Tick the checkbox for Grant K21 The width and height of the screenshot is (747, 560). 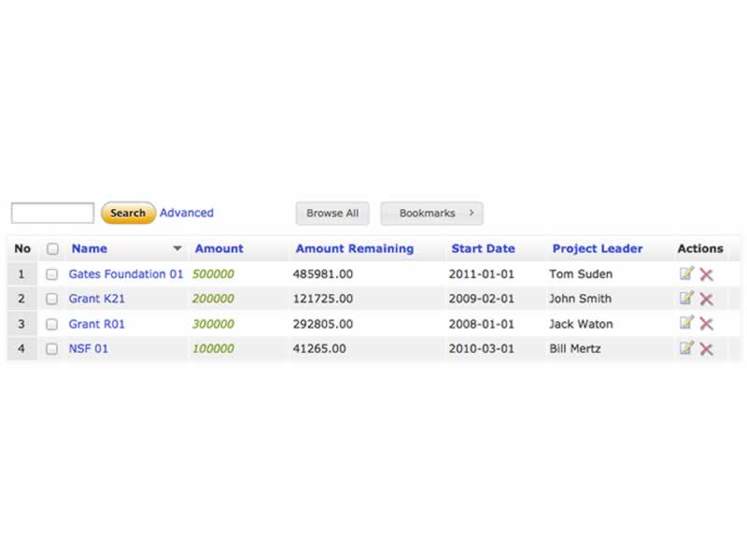point(52,300)
